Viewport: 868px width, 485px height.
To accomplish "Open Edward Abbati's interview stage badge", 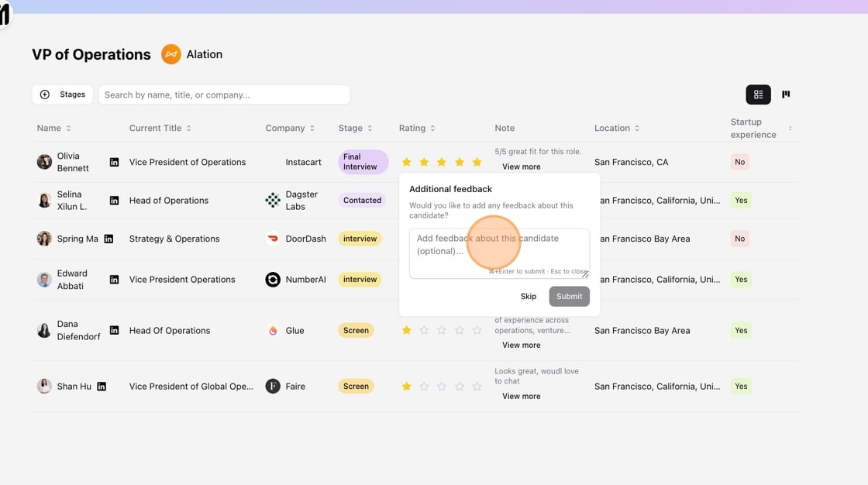I will pyautogui.click(x=360, y=280).
